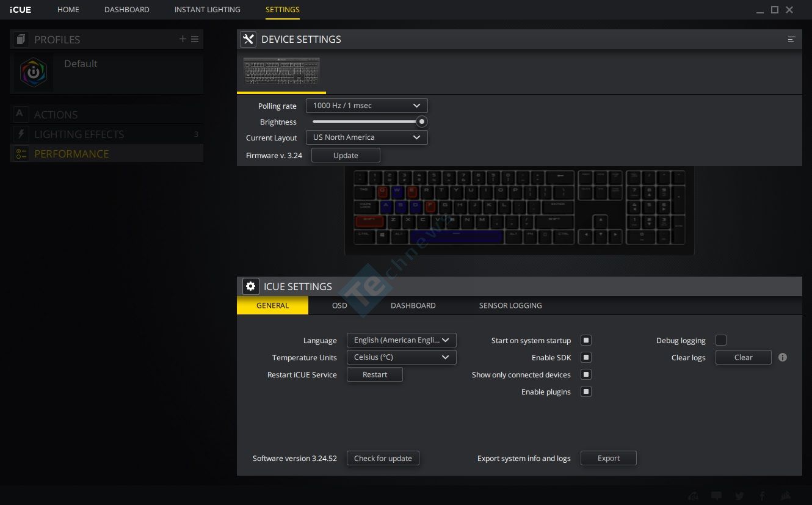Open the Performance section
The height and width of the screenshot is (505, 812).
[x=107, y=154]
